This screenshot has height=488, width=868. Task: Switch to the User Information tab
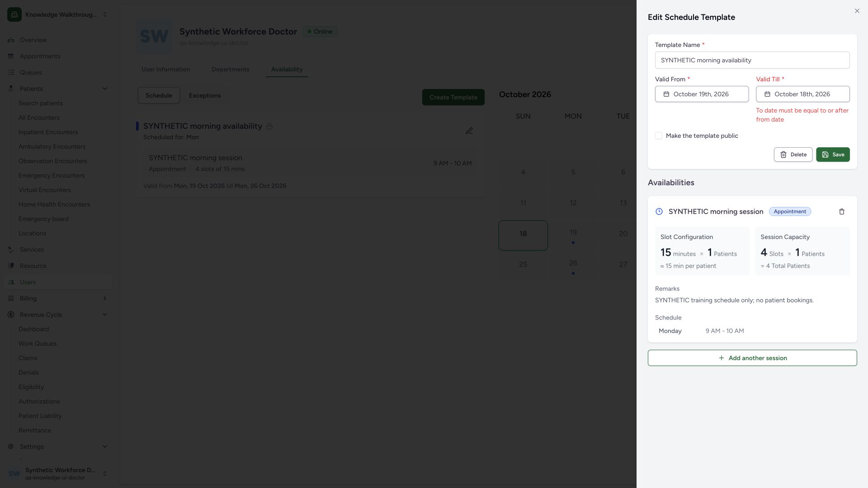[165, 69]
